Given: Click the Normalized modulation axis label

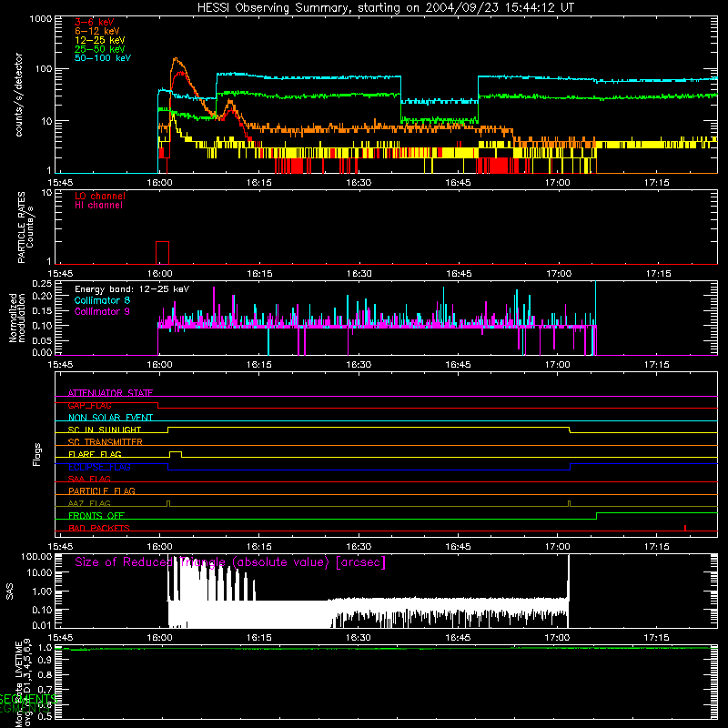Looking at the screenshot, I should pos(17,318).
